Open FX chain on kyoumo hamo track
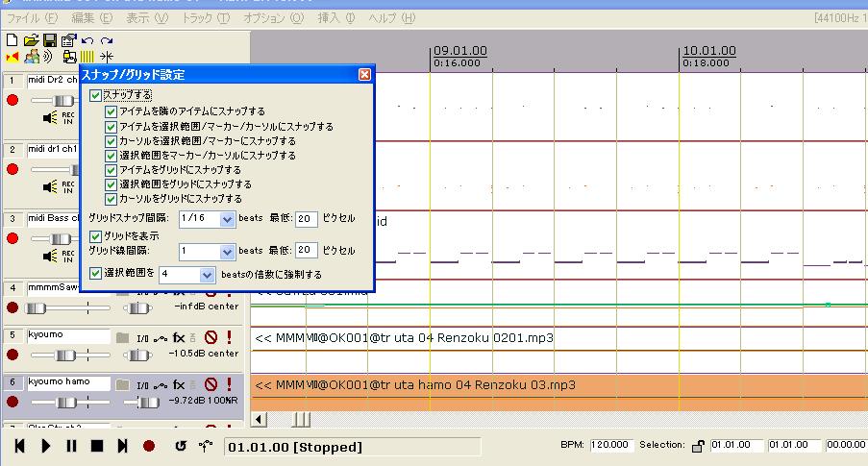This screenshot has width=868, height=466. pyautogui.click(x=178, y=384)
